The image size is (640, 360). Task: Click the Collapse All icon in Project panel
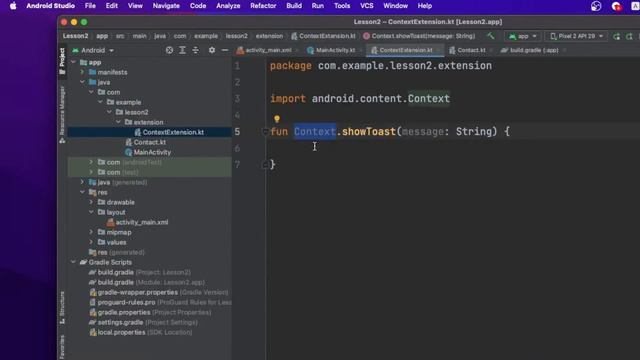click(x=196, y=50)
